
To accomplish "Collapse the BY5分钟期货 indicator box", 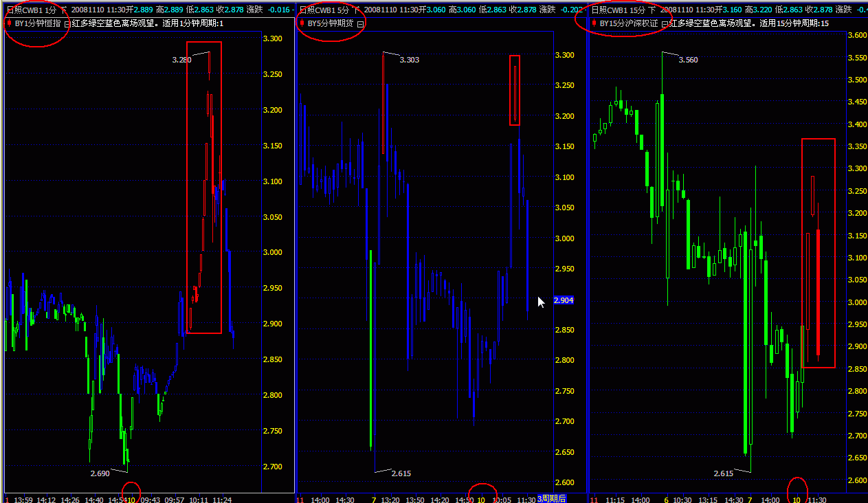I will (x=360, y=23).
